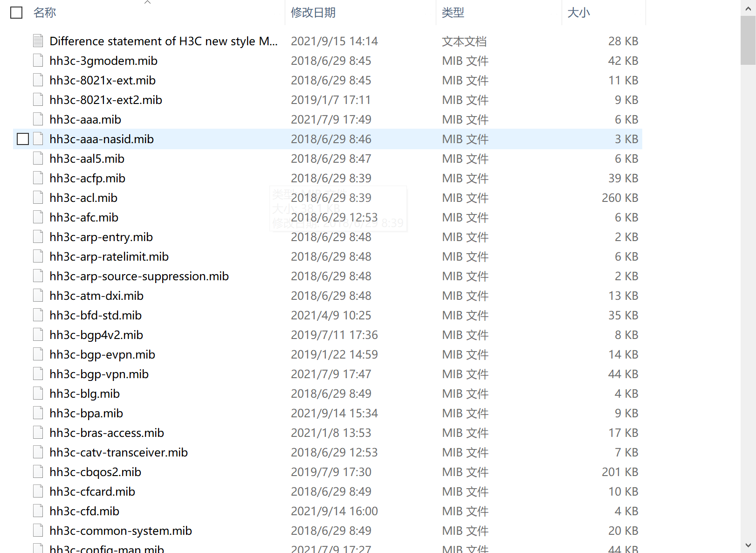Screen dimensions: 756x553
Task: Select the file hh3c-common-system.mib
Action: (121, 531)
